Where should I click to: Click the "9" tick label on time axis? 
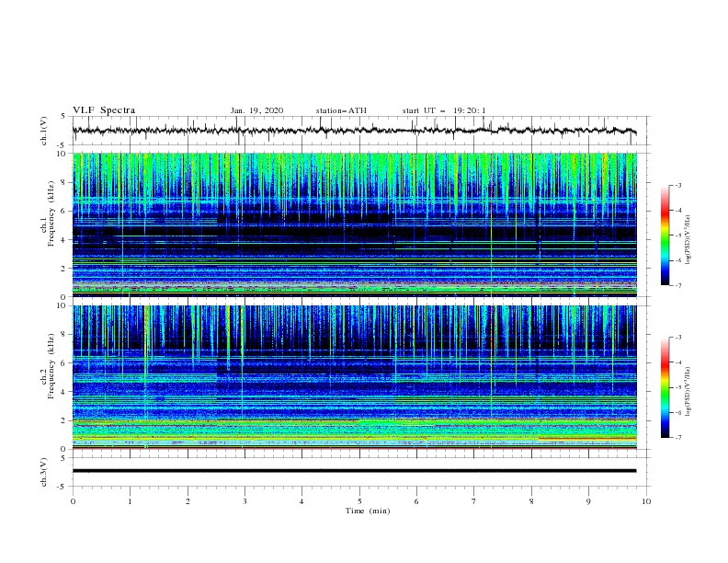pyautogui.click(x=588, y=501)
